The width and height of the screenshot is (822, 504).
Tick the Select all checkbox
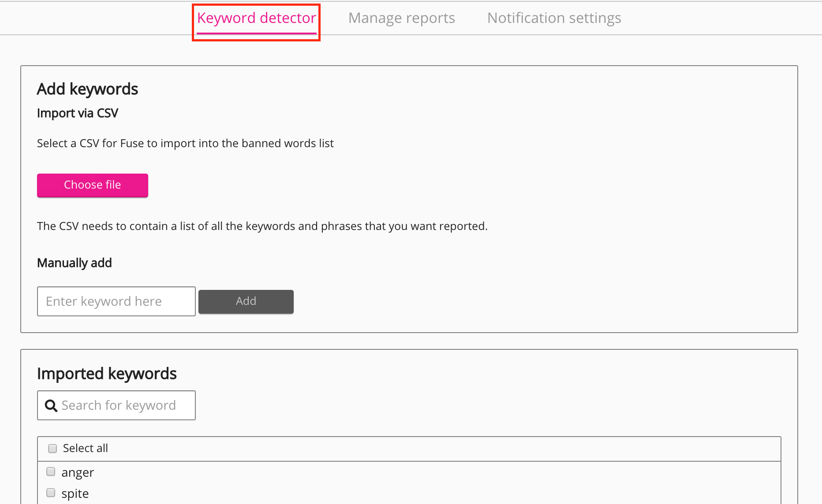(52, 448)
